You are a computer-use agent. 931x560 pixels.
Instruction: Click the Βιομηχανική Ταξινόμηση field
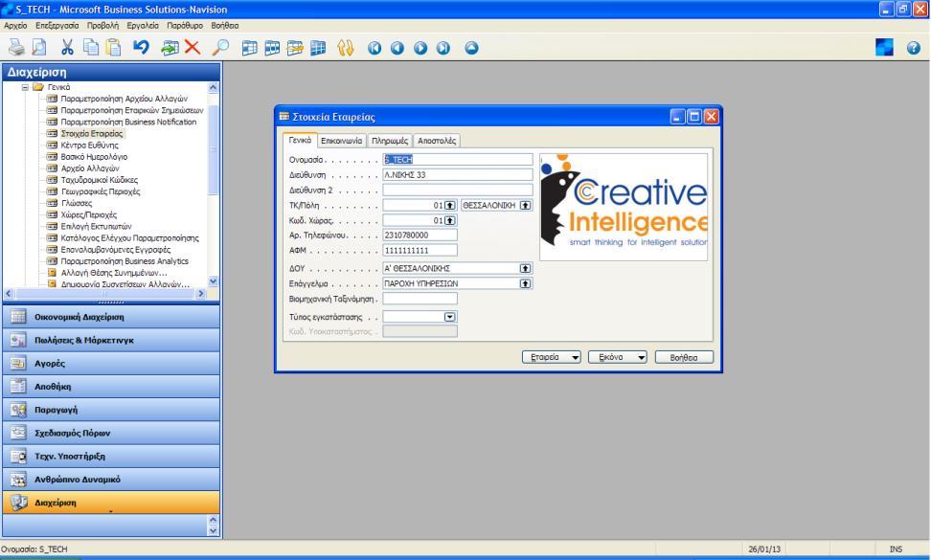(420, 299)
